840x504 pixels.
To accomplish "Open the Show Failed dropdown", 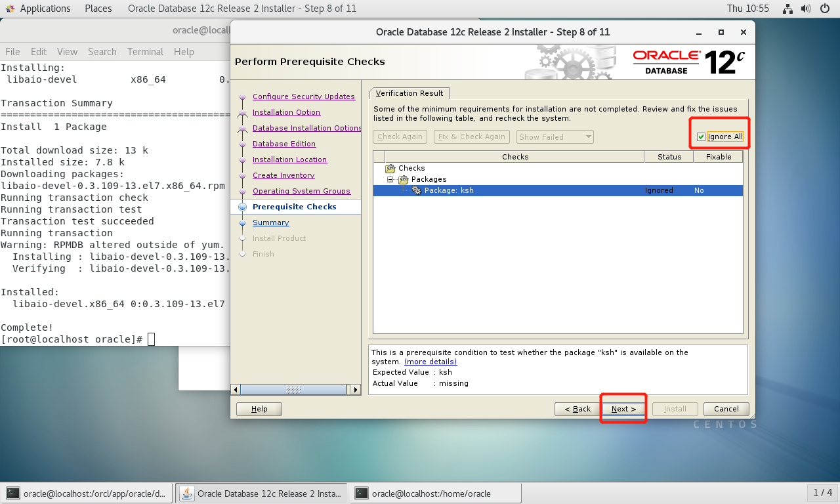I will pos(555,136).
